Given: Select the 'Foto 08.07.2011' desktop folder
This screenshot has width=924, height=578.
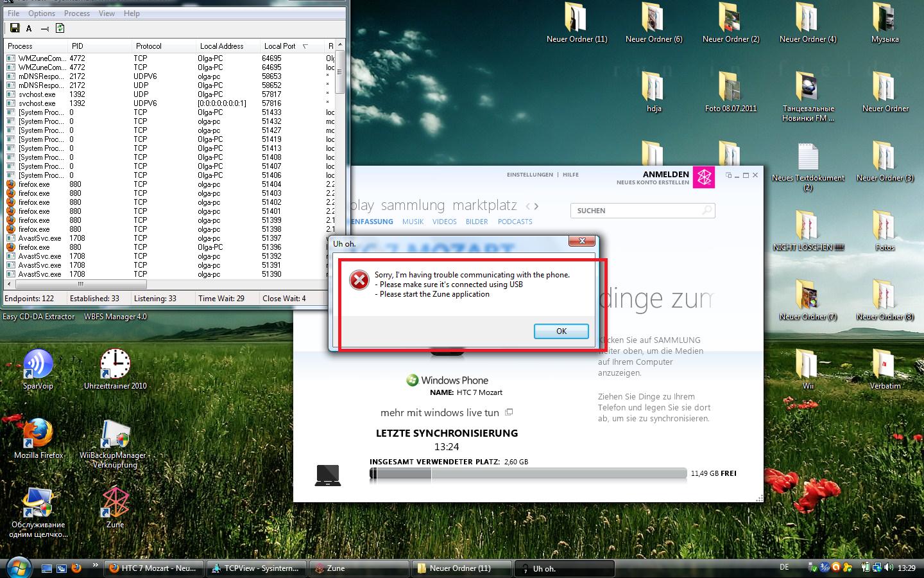Looking at the screenshot, I should point(731,92).
